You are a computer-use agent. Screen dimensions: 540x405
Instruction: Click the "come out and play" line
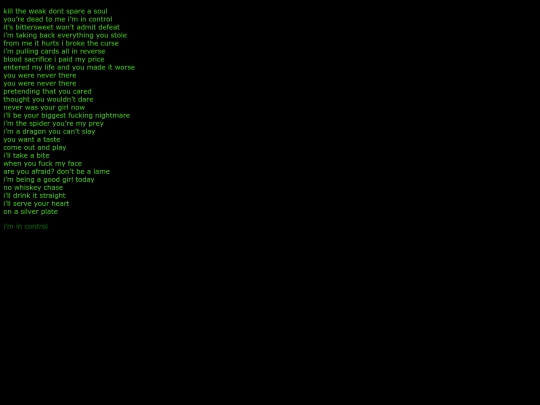pos(35,148)
